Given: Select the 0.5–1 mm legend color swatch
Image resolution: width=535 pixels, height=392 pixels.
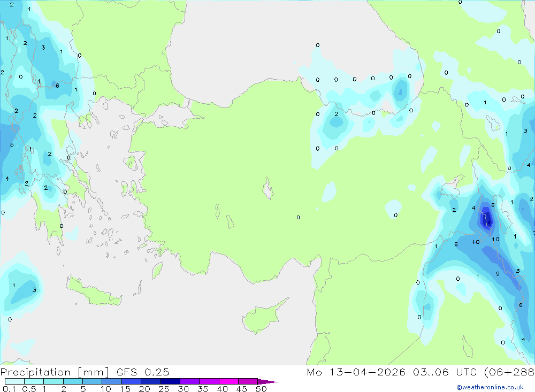Looking at the screenshot, I should [34, 381].
